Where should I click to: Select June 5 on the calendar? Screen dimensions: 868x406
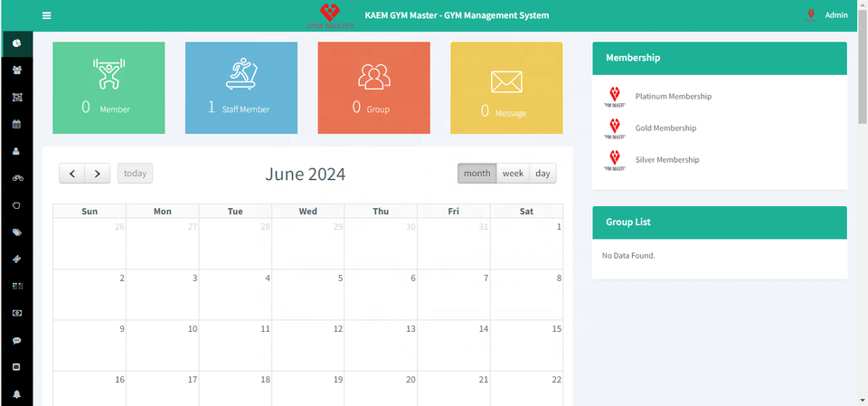coord(307,295)
